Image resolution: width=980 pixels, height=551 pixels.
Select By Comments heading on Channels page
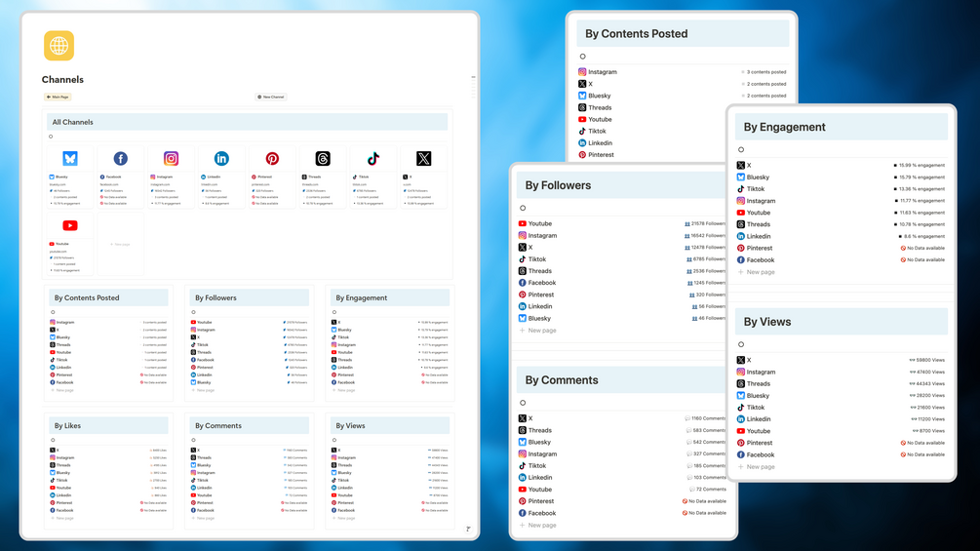218,426
